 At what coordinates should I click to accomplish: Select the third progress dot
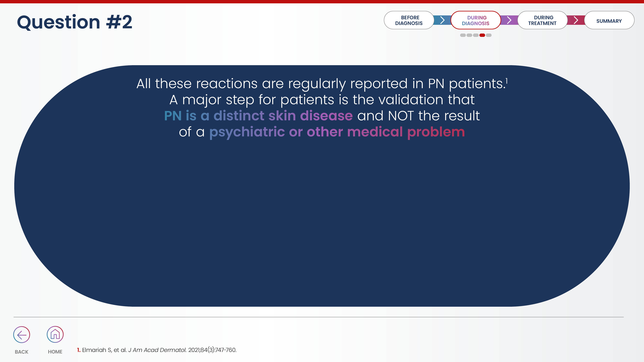click(476, 35)
